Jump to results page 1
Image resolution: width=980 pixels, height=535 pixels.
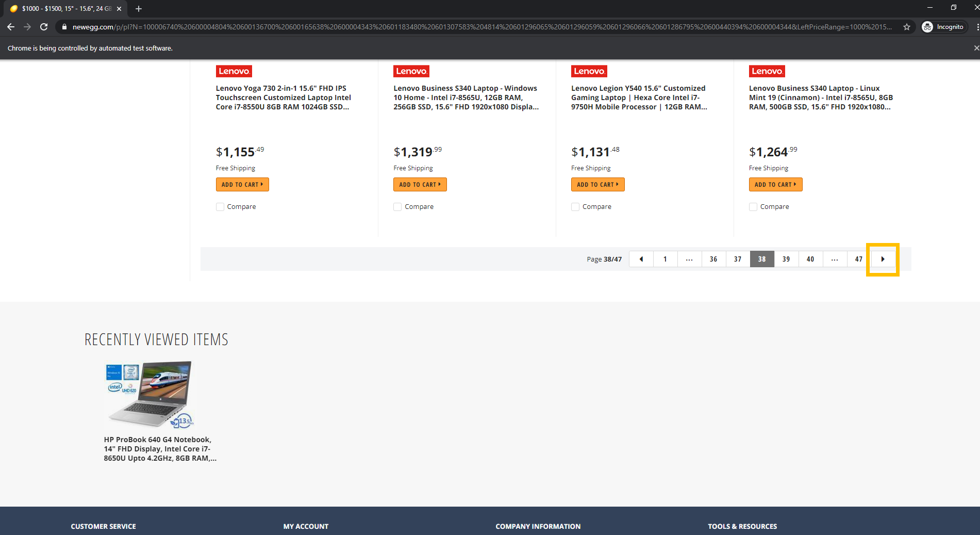[665, 259]
